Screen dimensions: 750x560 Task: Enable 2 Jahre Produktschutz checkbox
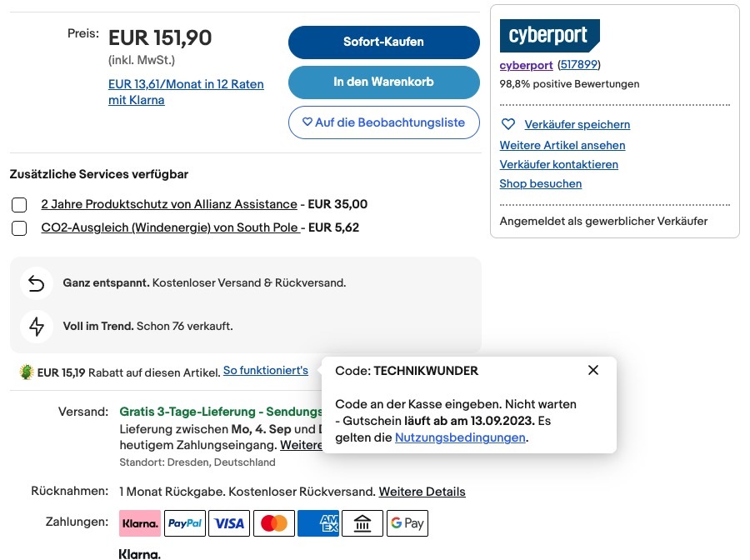pyautogui.click(x=19, y=205)
